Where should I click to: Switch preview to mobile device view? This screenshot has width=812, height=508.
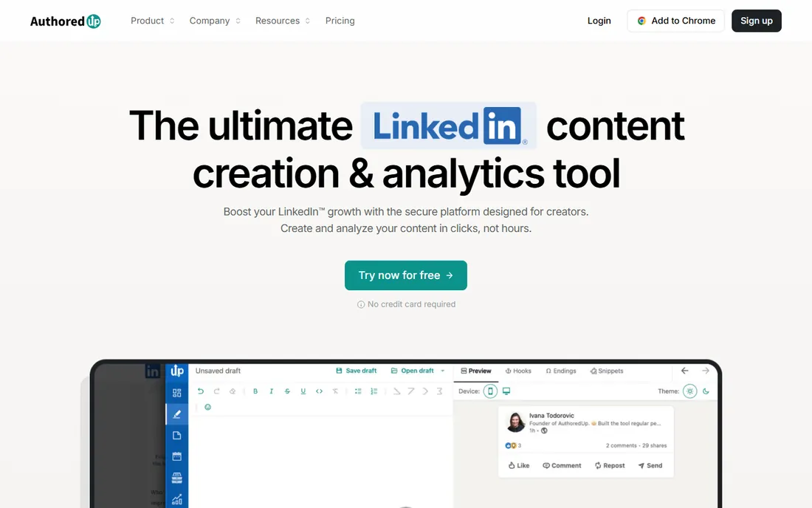490,391
